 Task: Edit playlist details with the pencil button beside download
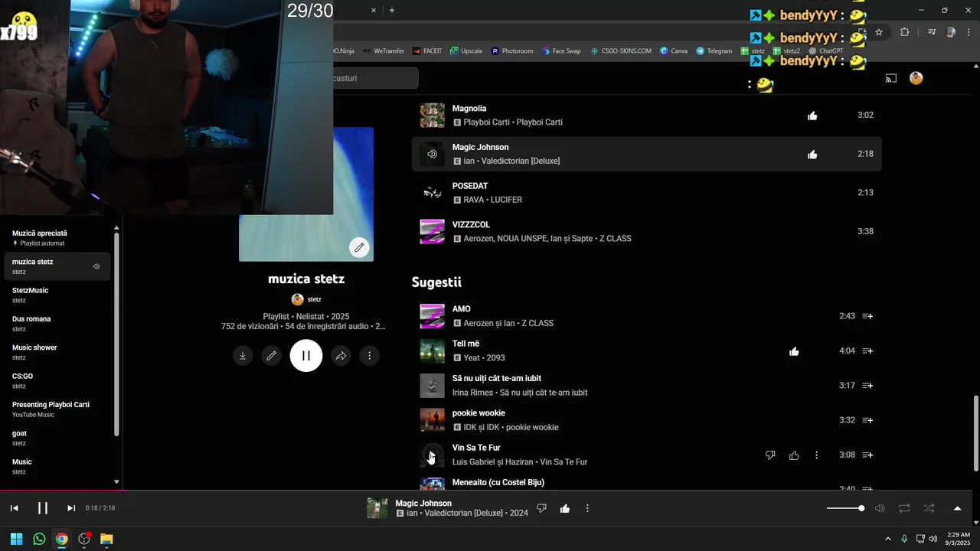272,356
